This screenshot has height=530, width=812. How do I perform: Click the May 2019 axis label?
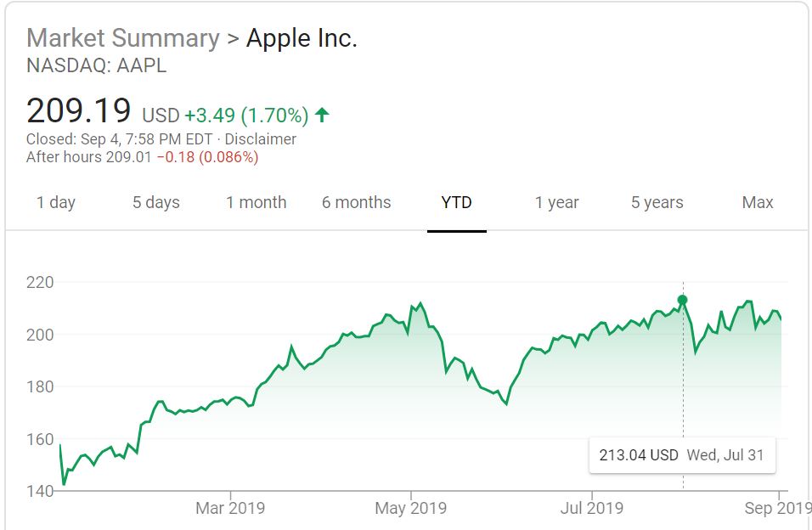pyautogui.click(x=412, y=508)
